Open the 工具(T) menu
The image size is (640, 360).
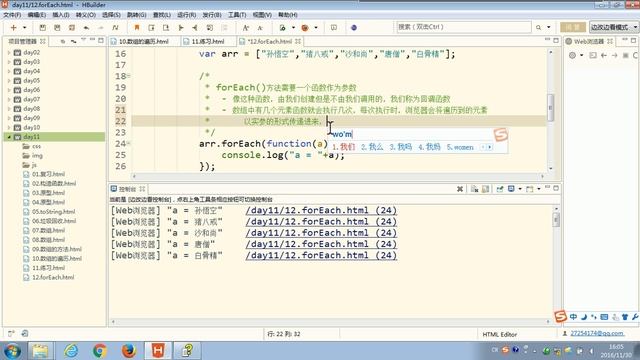(x=237, y=15)
